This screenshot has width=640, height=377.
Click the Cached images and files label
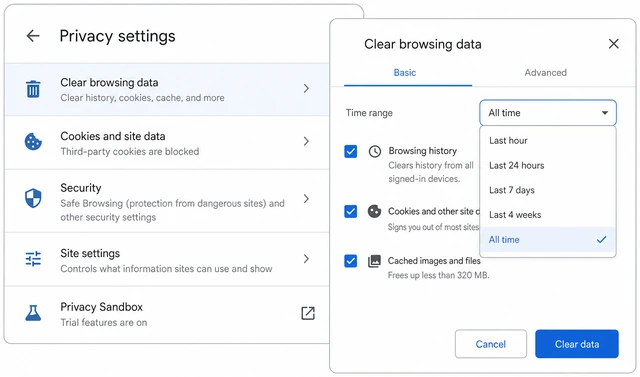tap(434, 261)
